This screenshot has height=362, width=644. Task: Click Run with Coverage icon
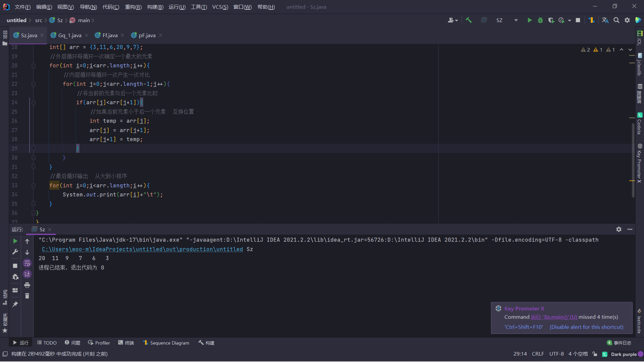pyautogui.click(x=551, y=20)
